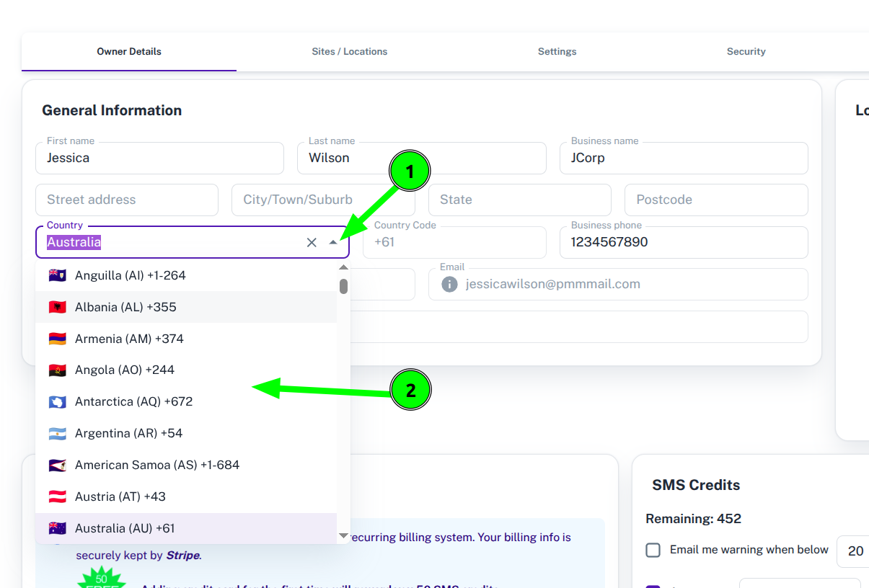Screen dimensions: 869x588
Task: Click the country list scrollbar down arrow
Action: [x=344, y=536]
